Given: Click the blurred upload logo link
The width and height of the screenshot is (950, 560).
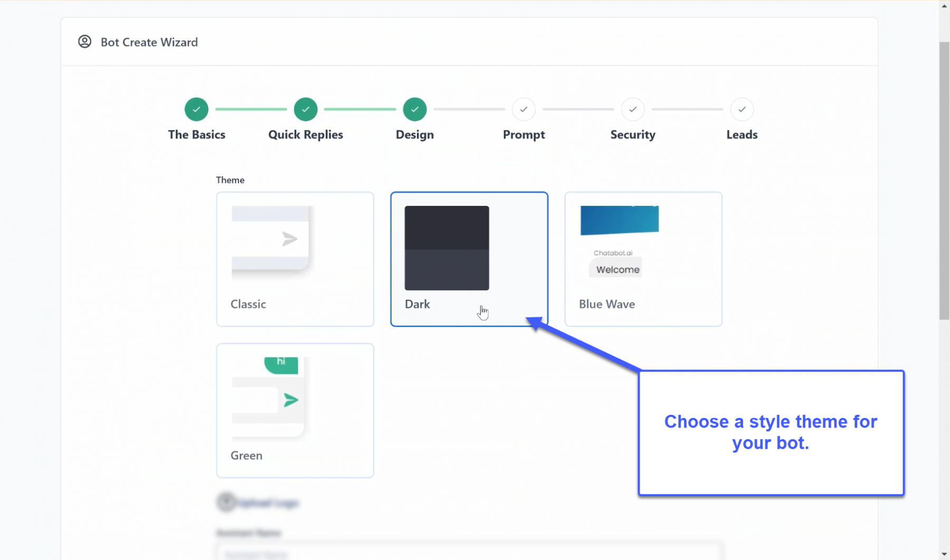Looking at the screenshot, I should (268, 503).
